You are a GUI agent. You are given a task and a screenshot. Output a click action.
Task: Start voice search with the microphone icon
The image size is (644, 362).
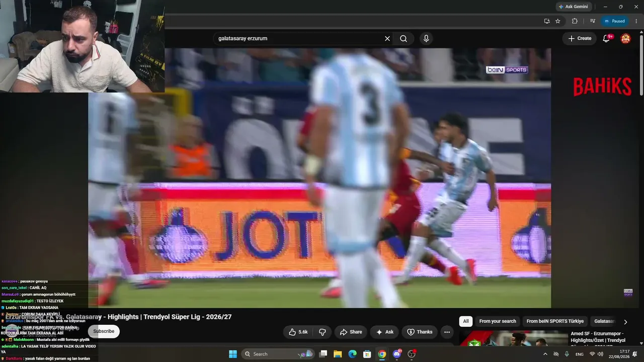coord(426,39)
